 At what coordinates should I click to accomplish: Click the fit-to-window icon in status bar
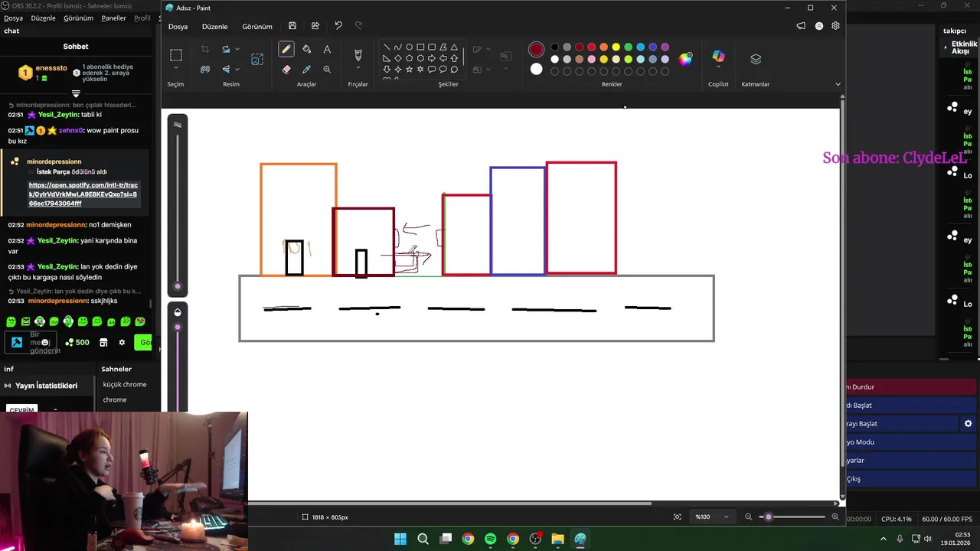[677, 517]
